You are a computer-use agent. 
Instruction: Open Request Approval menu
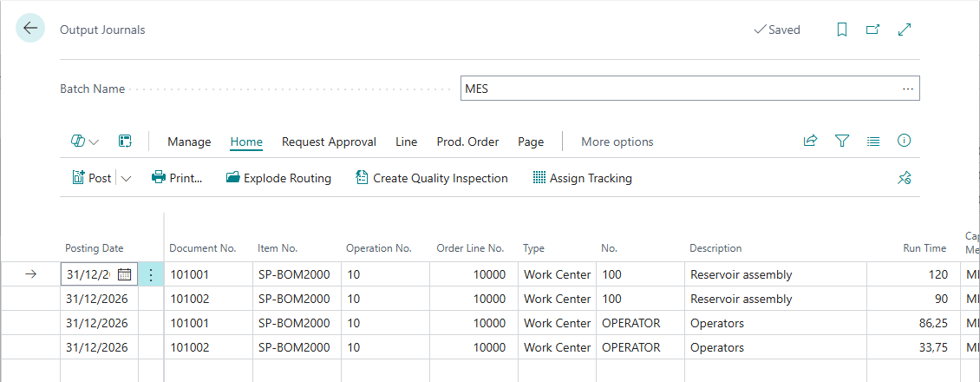click(x=329, y=142)
